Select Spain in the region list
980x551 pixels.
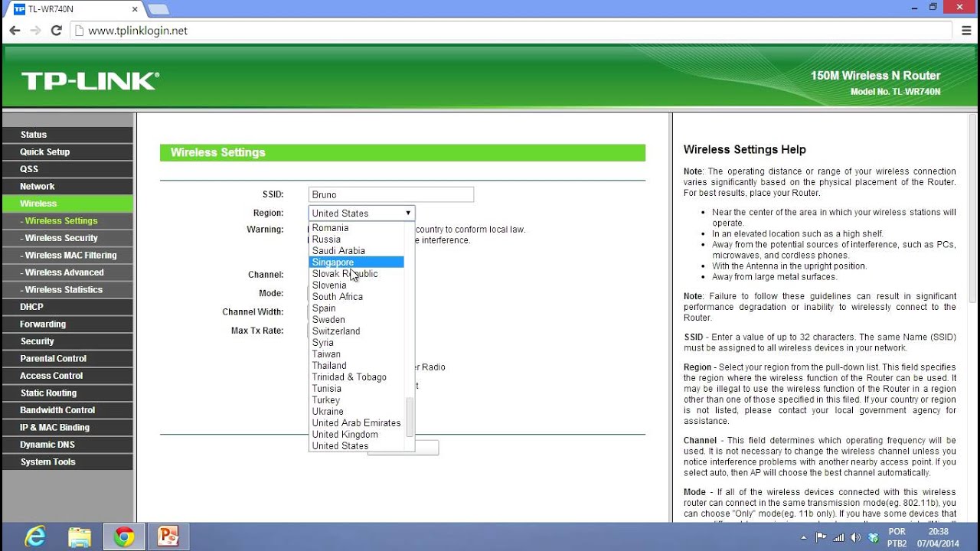pos(356,308)
